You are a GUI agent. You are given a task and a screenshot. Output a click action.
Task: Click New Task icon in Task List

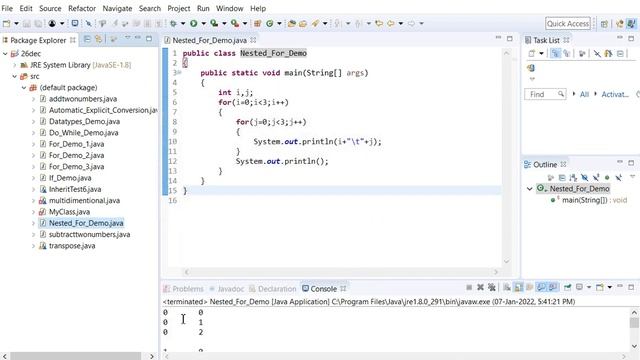point(531,53)
